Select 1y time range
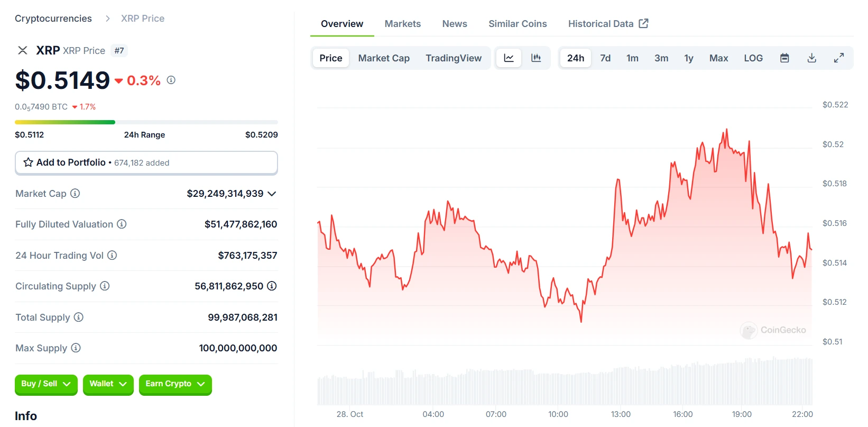868x427 pixels. point(689,58)
